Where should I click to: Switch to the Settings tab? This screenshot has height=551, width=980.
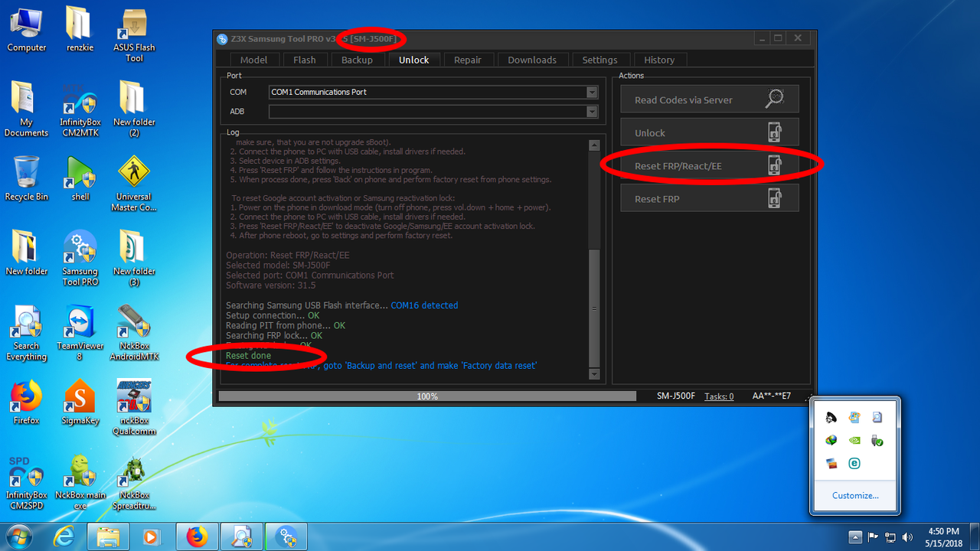[x=599, y=60]
